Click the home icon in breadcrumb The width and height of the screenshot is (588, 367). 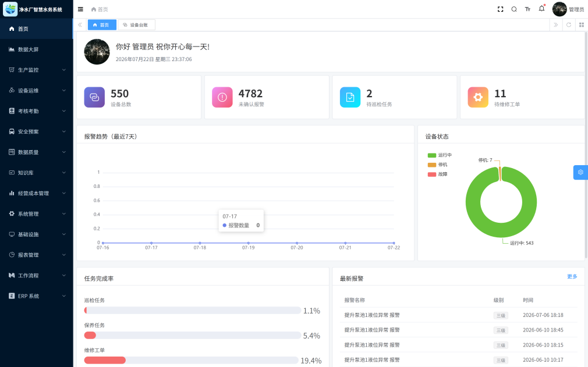(94, 9)
